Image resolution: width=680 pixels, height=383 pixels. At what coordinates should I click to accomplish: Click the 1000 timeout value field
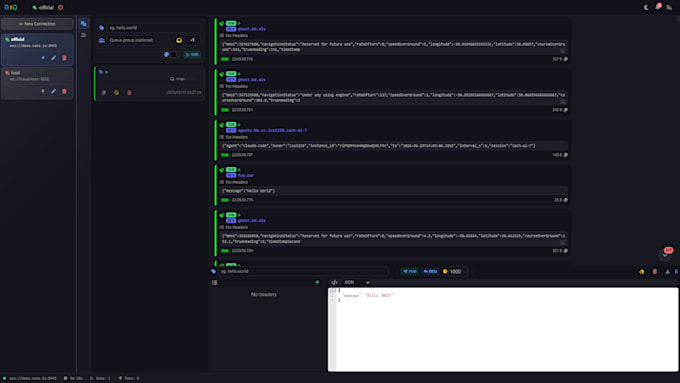click(x=457, y=272)
